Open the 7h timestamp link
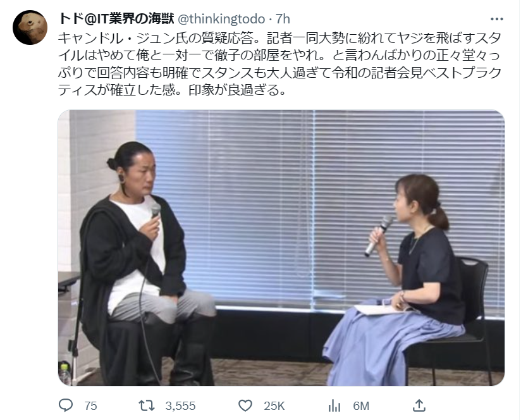The height and width of the screenshot is (420, 521). point(283,19)
